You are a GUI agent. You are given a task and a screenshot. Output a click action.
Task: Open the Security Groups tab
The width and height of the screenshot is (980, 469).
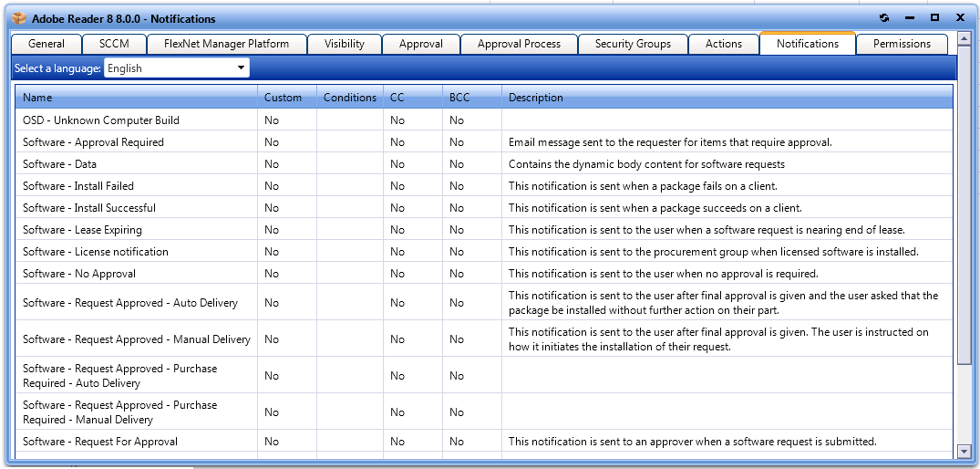coord(633,44)
